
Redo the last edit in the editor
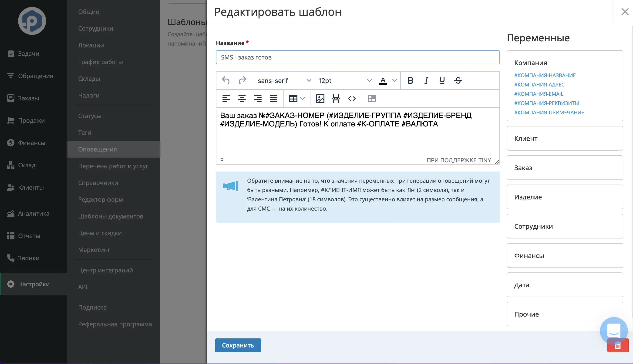point(242,80)
